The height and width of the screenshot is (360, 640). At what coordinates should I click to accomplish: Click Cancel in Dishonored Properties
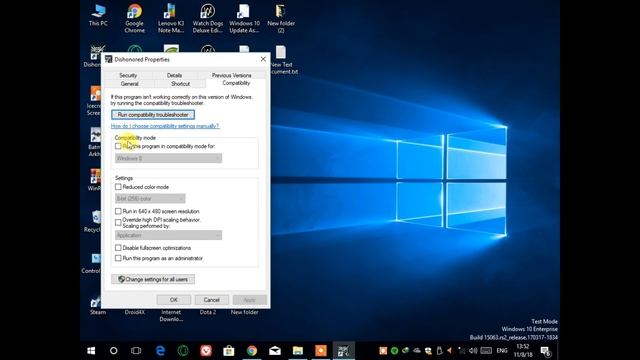pos(211,300)
